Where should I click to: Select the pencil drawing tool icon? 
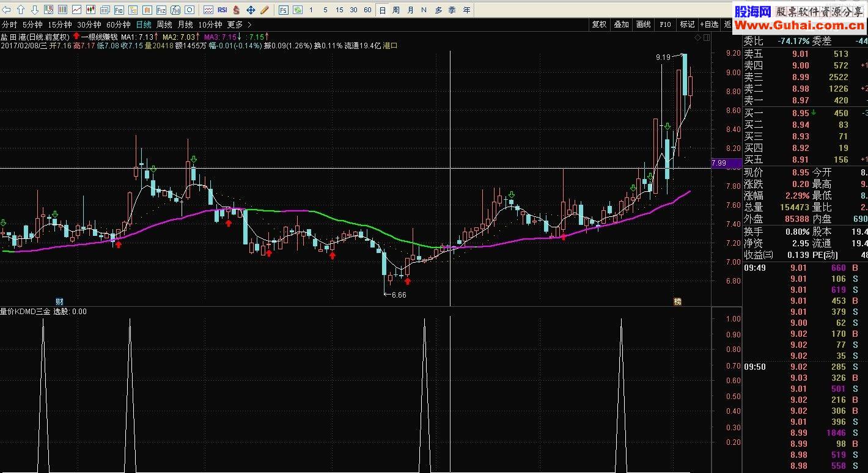265,10
